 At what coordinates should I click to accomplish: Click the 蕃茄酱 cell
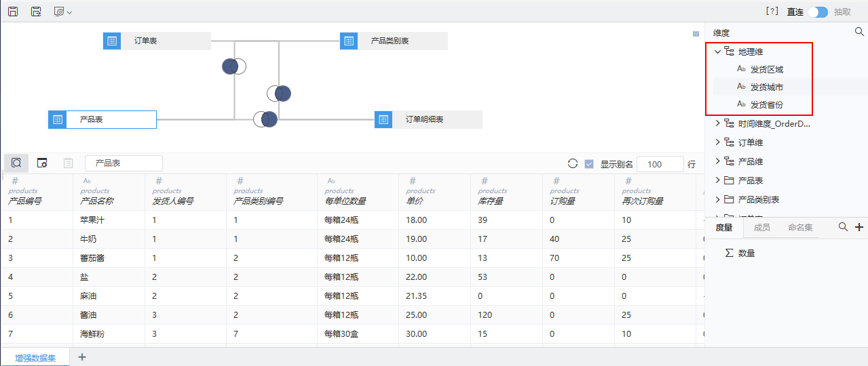92,258
